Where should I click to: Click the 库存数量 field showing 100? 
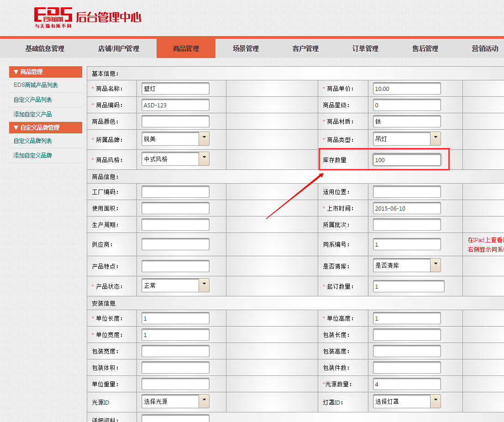407,159
